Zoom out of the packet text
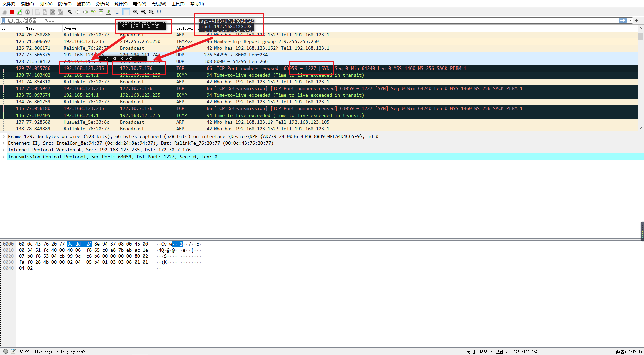This screenshot has height=355, width=644. pos(144,12)
